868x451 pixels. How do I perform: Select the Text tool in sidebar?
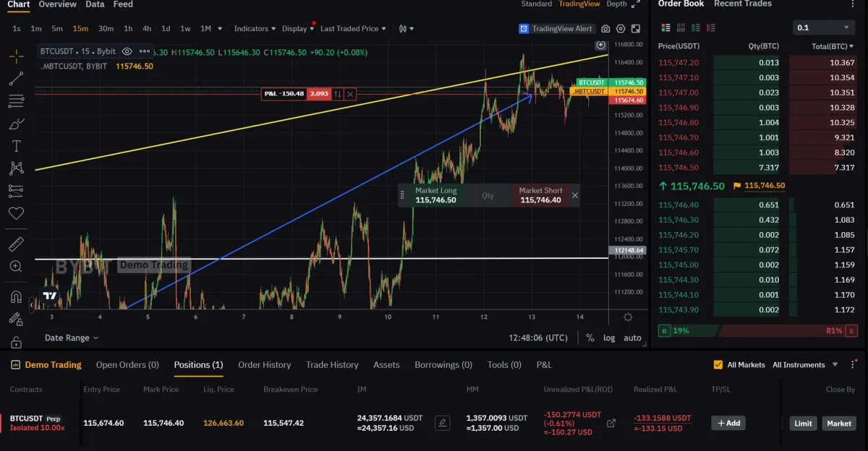[16, 146]
